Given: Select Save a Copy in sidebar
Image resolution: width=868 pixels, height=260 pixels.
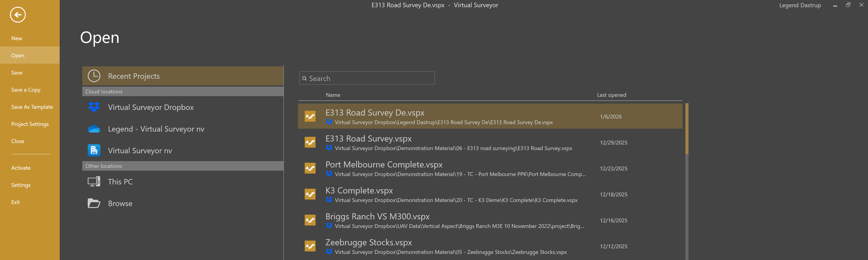Looking at the screenshot, I should 26,90.
